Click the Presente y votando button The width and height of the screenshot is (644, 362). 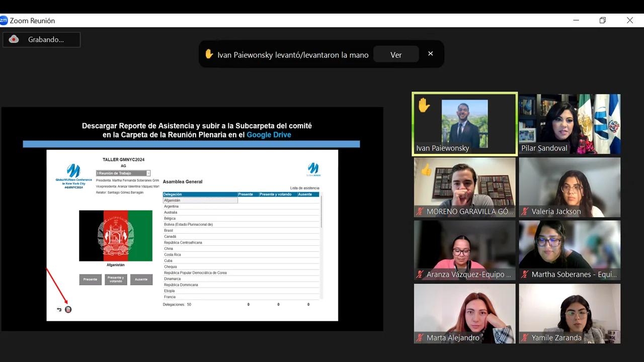pos(116,280)
